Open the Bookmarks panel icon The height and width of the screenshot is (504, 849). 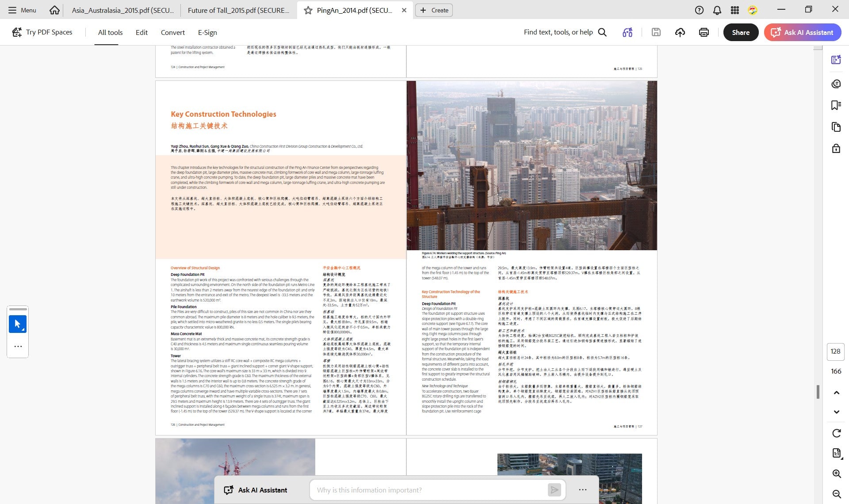[x=836, y=105]
